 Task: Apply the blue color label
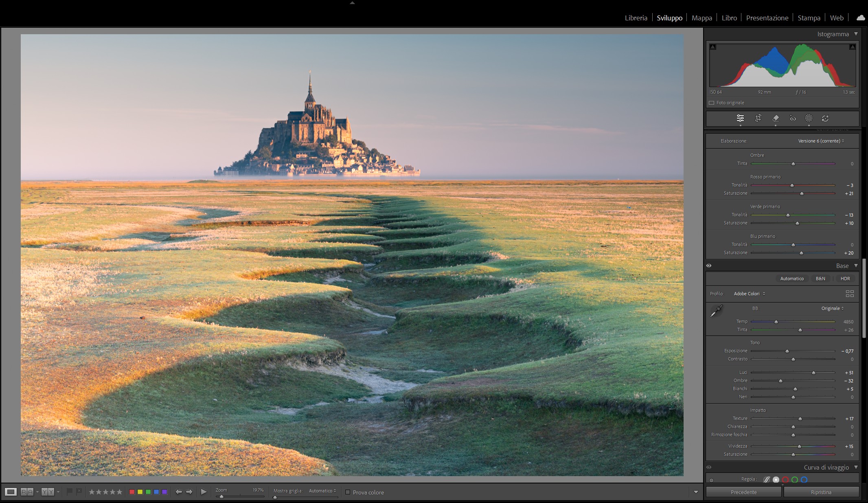[x=156, y=492]
